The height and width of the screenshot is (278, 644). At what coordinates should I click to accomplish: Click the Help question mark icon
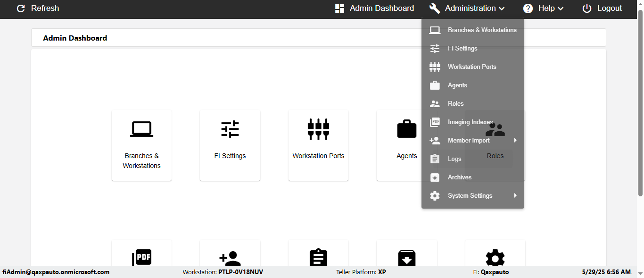pos(528,8)
